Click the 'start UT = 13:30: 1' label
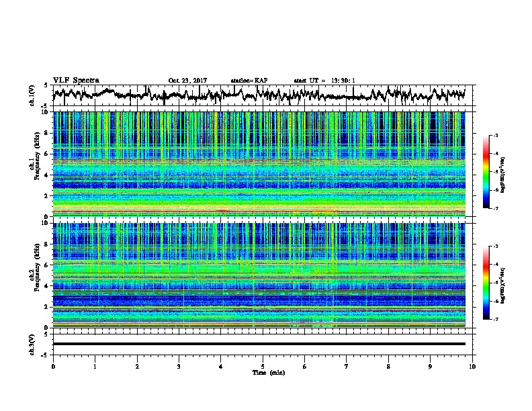Image resolution: width=532 pixels, height=411 pixels. tap(324, 81)
